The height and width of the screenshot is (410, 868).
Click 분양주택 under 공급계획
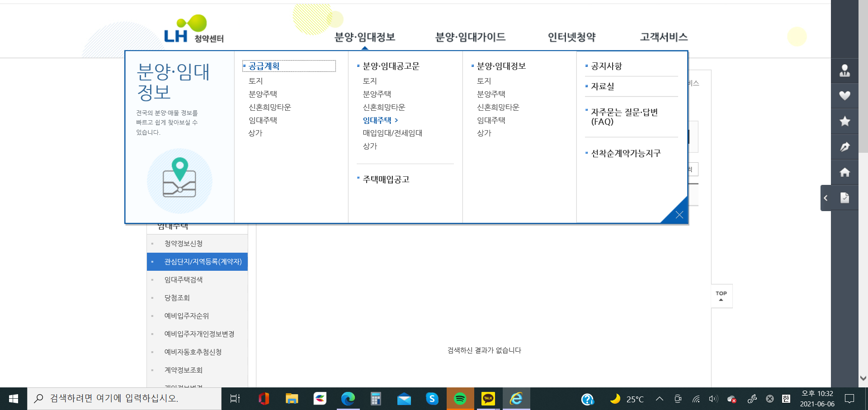pyautogui.click(x=263, y=94)
